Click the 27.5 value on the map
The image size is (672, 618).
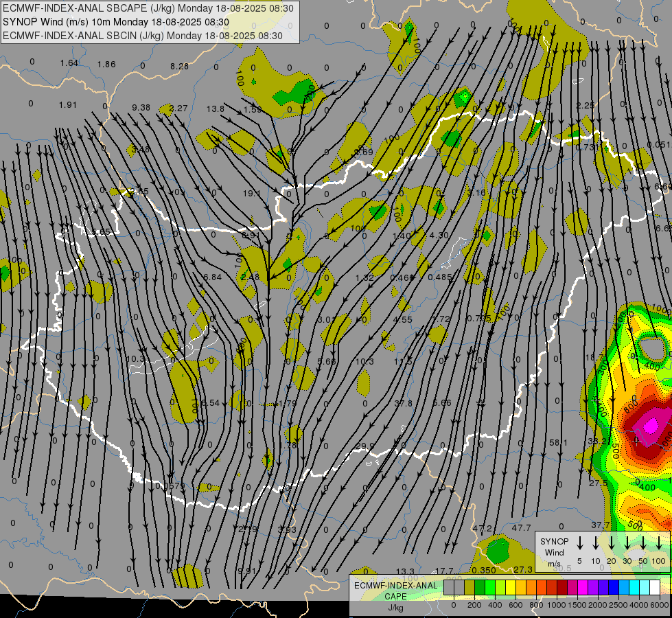599,483
